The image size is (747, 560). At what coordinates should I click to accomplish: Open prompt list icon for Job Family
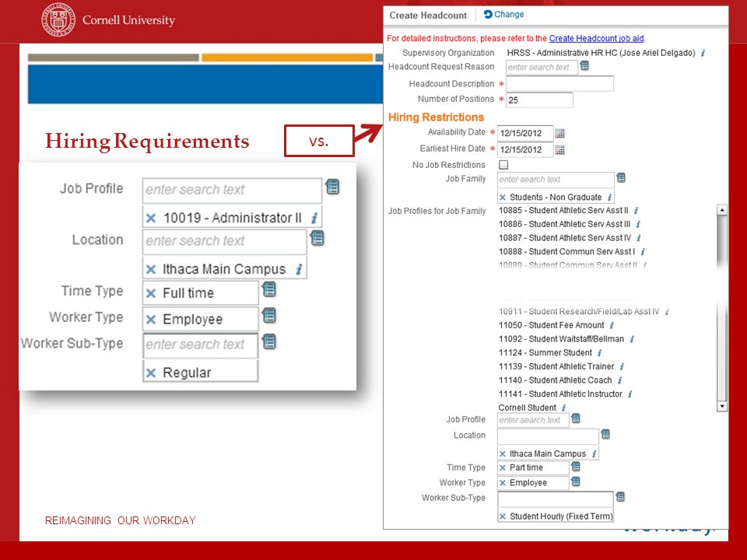point(621,178)
